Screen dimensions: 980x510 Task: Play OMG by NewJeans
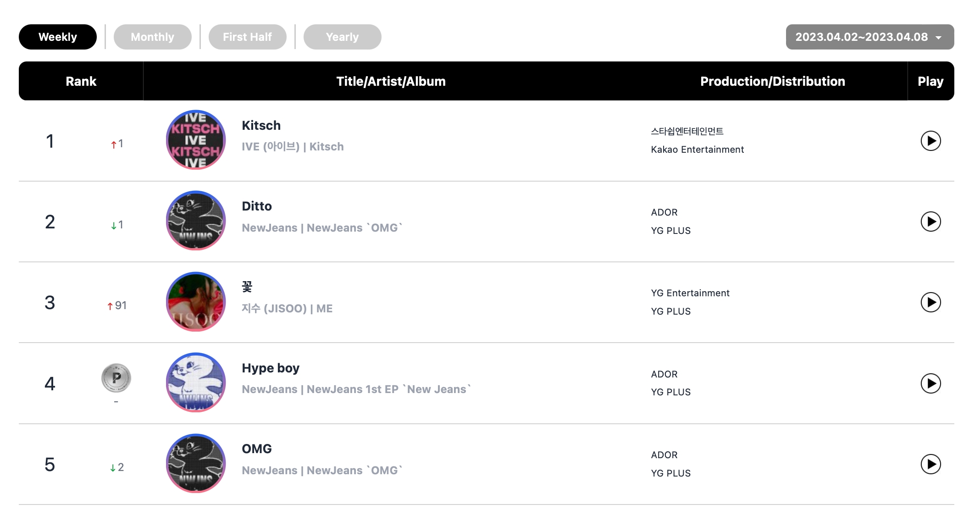[x=930, y=464]
